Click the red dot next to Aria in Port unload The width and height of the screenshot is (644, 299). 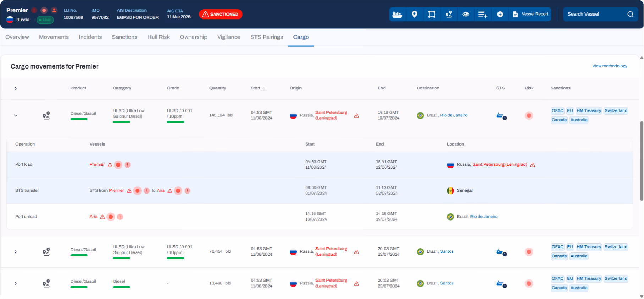(x=111, y=217)
